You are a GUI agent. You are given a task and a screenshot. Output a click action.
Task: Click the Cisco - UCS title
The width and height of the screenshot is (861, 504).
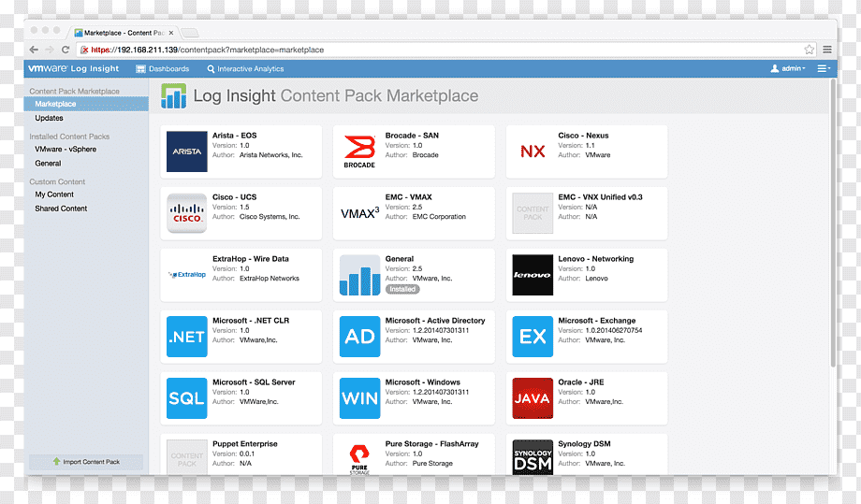[x=235, y=197]
